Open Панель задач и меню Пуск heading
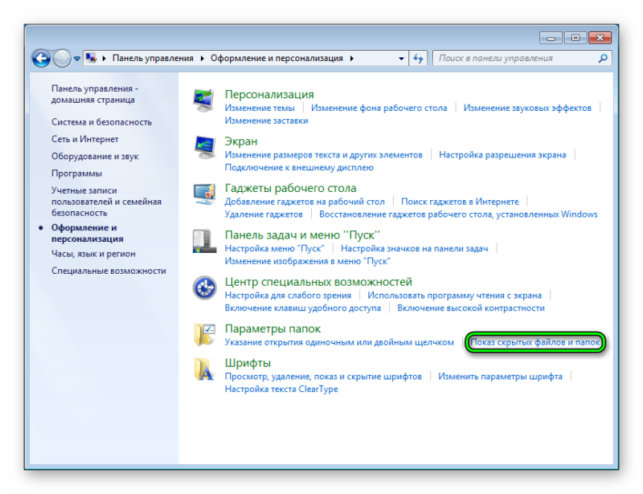643x494 pixels. coord(303,235)
